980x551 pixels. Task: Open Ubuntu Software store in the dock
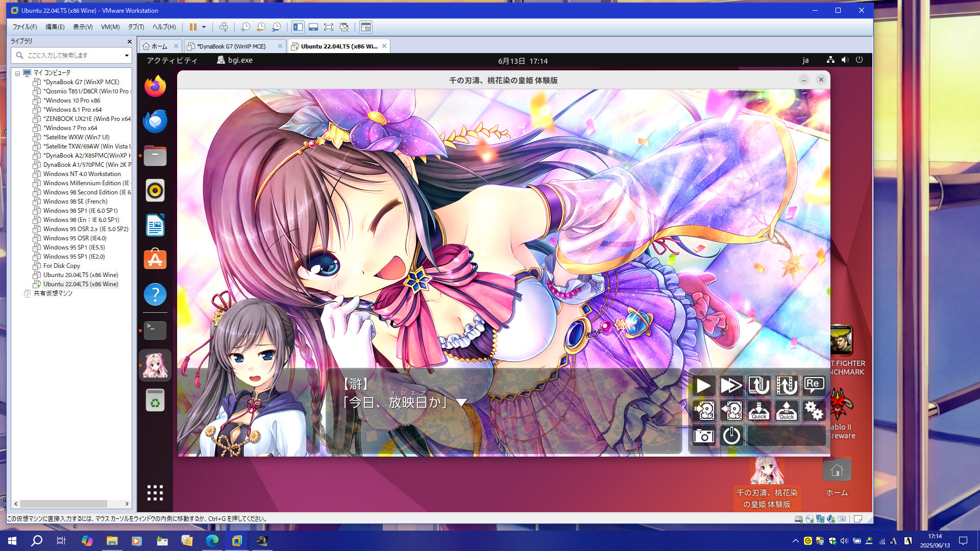[155, 260]
